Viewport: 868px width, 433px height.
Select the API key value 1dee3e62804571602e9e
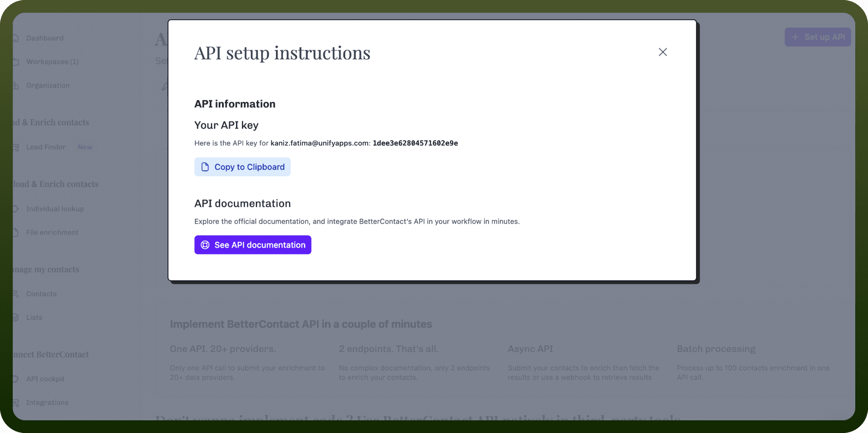point(415,143)
